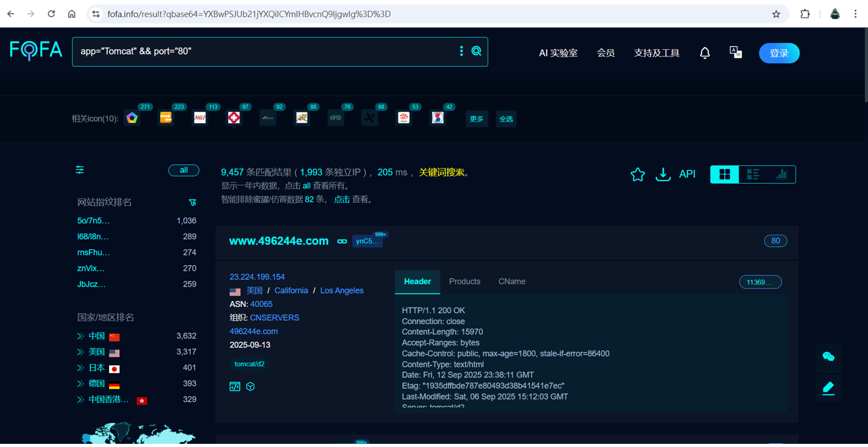Viewport: 868px width, 447px height.
Task: Reload the browser page
Action: 51,14
